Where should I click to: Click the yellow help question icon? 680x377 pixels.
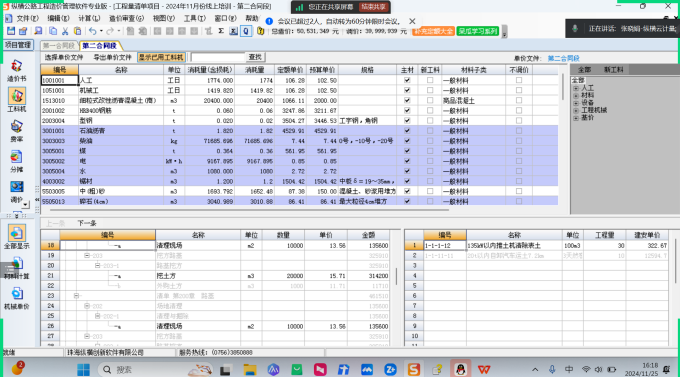(x=260, y=31)
